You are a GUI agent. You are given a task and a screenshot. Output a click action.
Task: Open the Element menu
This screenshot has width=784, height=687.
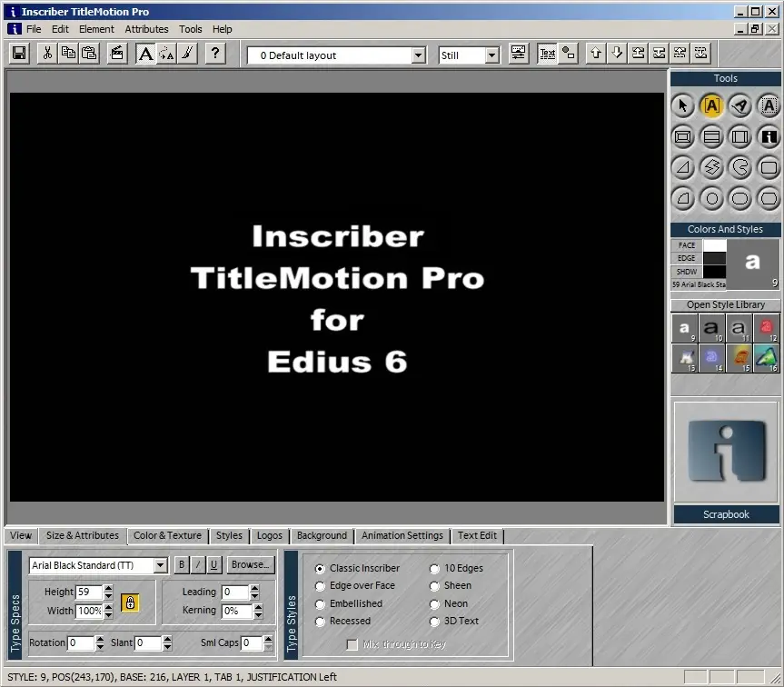tap(96, 29)
